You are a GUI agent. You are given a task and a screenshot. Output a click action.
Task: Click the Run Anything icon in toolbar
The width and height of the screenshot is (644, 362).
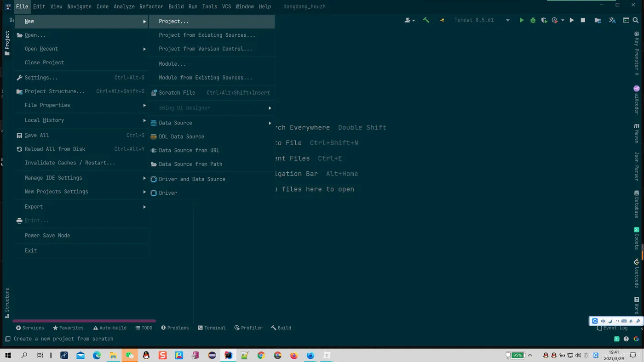(626, 20)
